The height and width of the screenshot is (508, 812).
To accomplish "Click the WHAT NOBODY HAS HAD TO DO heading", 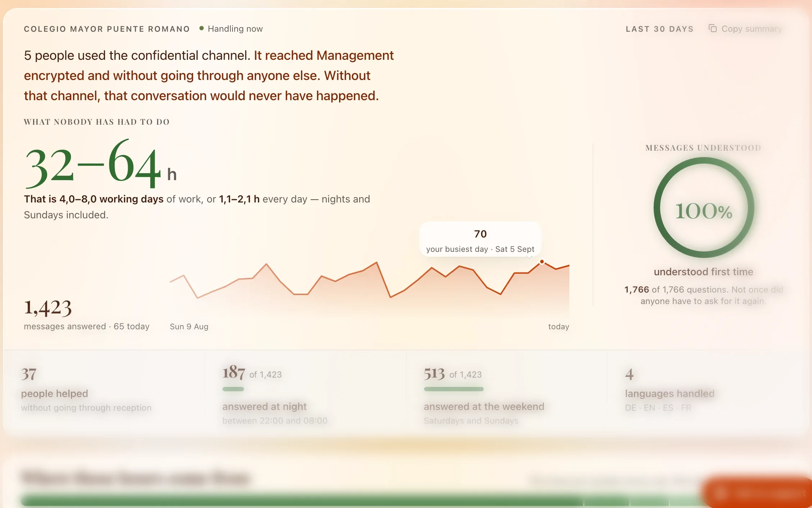I will click(x=96, y=122).
